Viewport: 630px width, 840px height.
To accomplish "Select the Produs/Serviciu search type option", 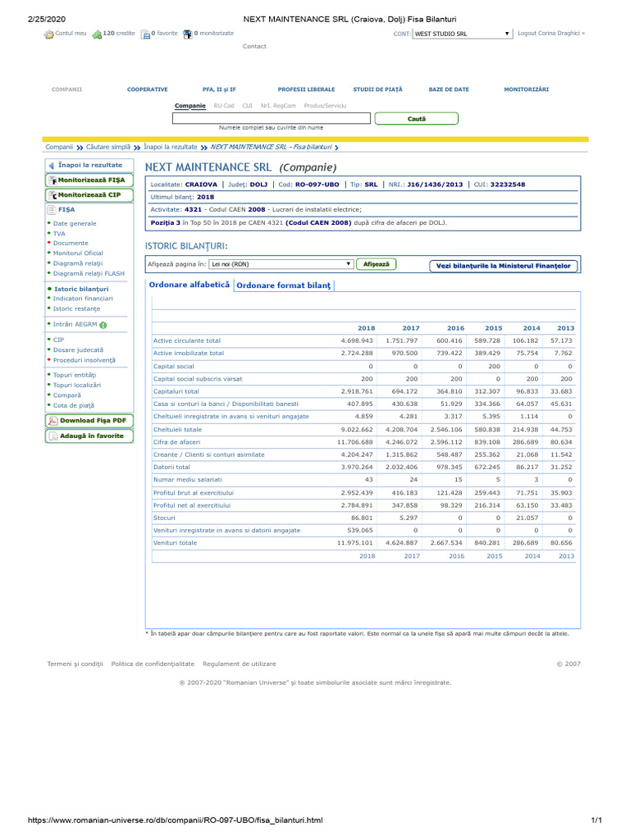I will pos(325,106).
